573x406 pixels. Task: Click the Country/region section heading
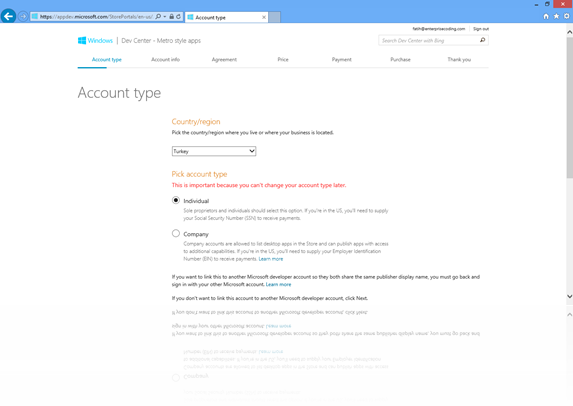(196, 122)
